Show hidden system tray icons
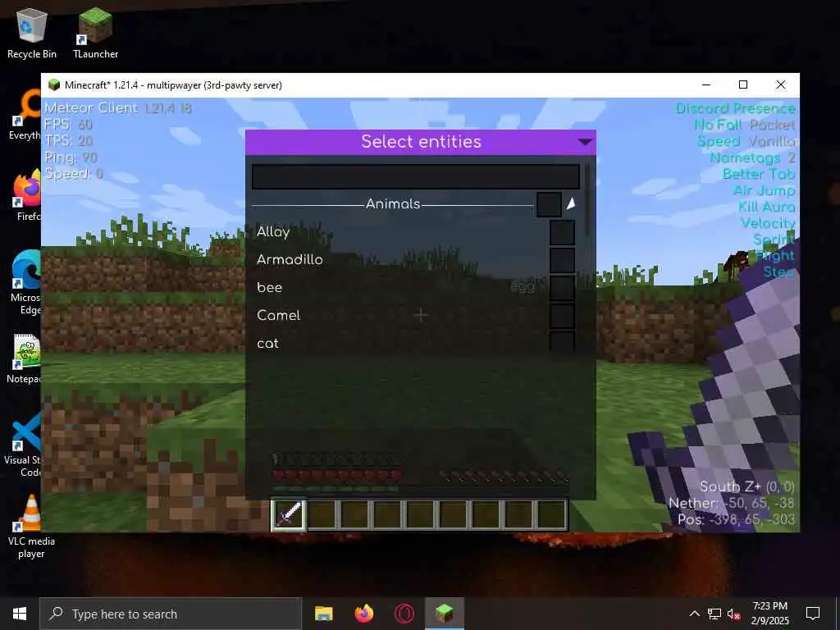This screenshot has height=630, width=840. pos(694,614)
